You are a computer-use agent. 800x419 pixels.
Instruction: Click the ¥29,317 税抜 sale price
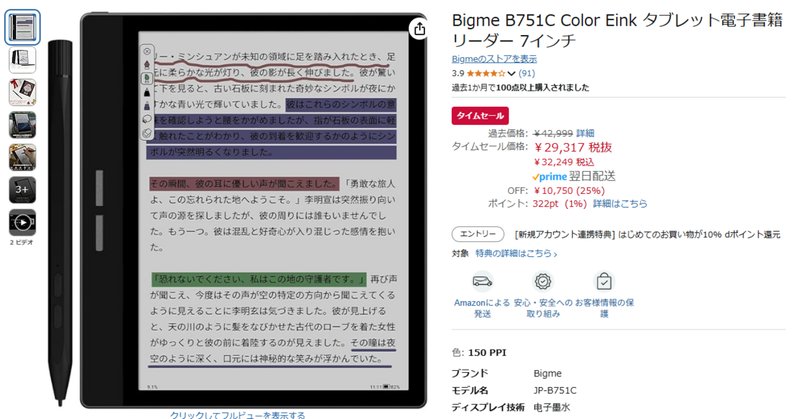[573, 147]
